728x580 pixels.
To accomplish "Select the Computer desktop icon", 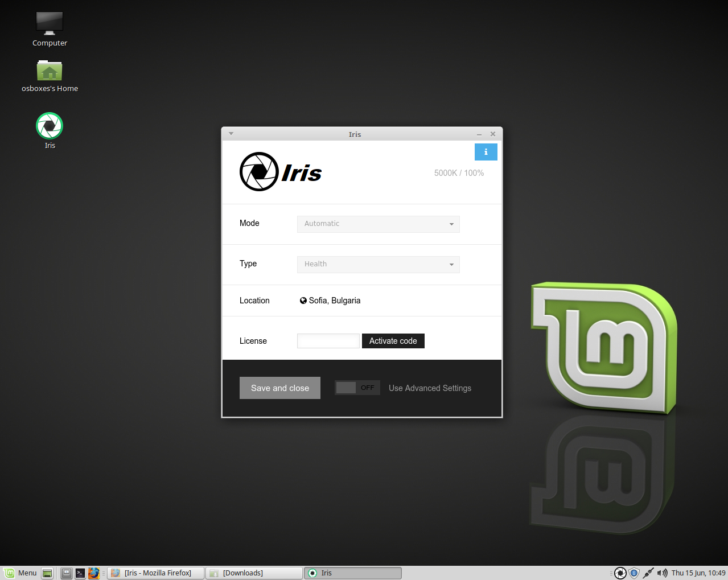I will tap(50, 23).
